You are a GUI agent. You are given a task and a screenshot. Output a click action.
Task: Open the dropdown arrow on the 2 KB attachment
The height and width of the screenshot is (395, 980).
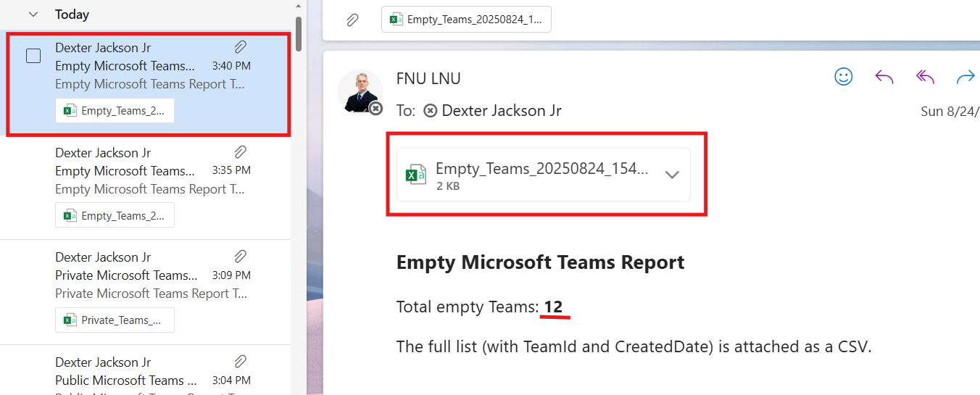(x=672, y=175)
